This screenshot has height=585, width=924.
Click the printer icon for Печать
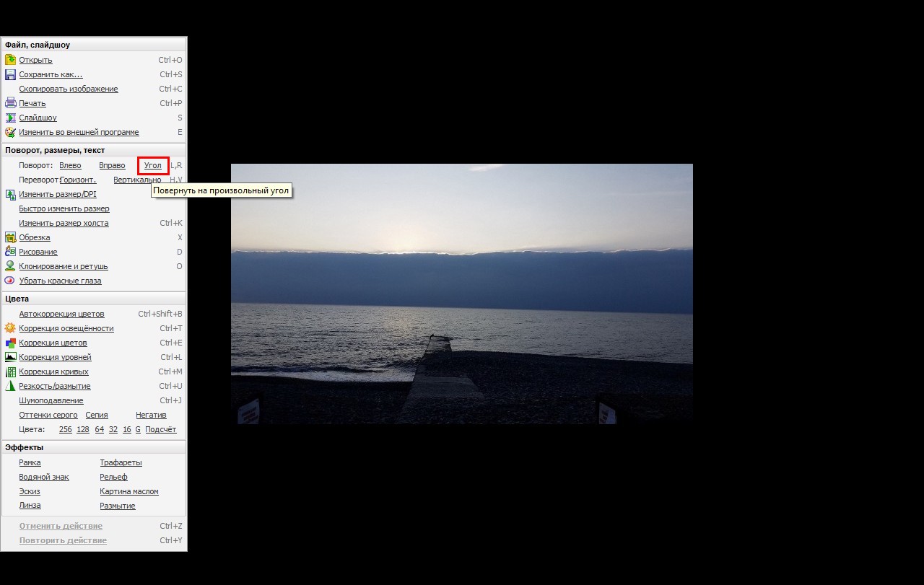[10, 103]
